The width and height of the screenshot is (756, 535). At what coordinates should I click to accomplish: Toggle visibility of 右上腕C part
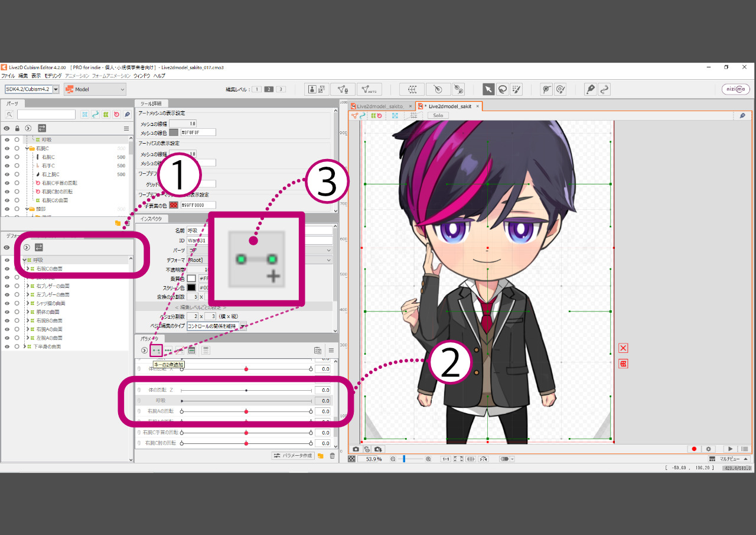point(6,174)
